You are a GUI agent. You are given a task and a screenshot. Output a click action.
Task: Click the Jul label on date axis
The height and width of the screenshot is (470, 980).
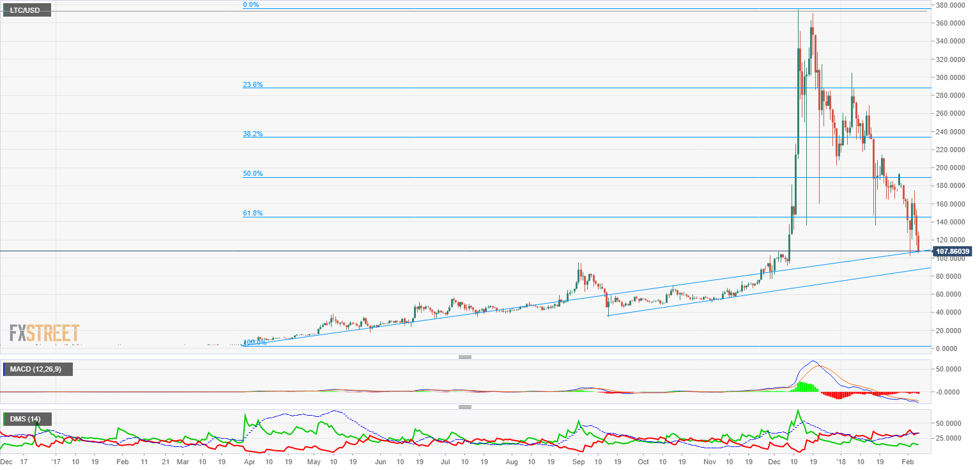[x=445, y=460]
